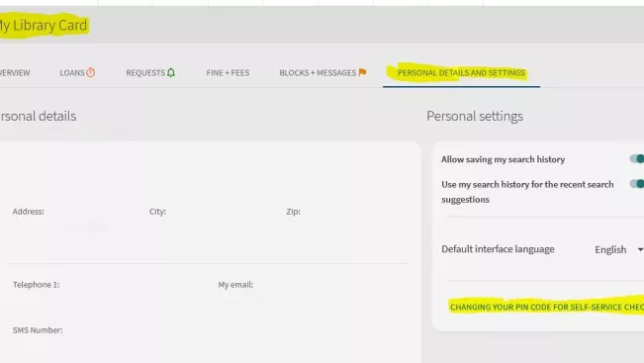Click the Blocks + Messages flag icon
644x363 pixels.
pyautogui.click(x=362, y=72)
